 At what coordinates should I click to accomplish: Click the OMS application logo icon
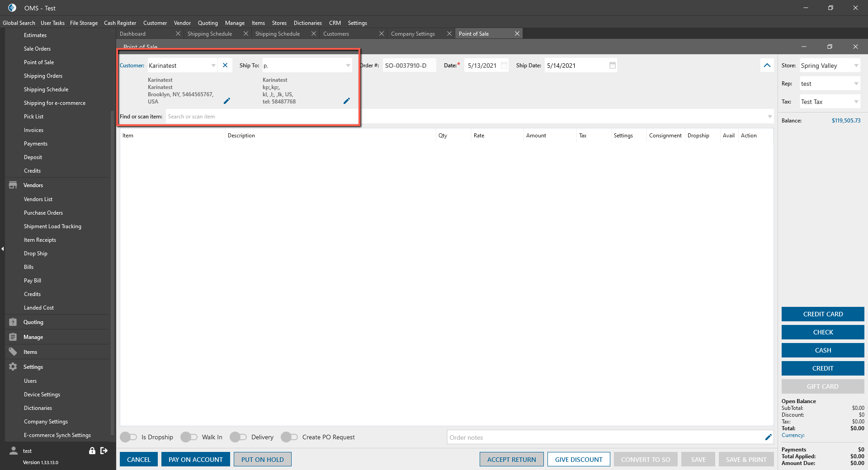(x=12, y=8)
